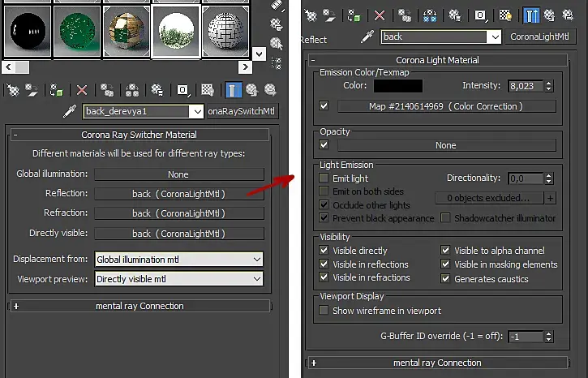Viewport: 588px width, 378px height.
Task: Uncheck Visible directly
Action: [x=324, y=250]
